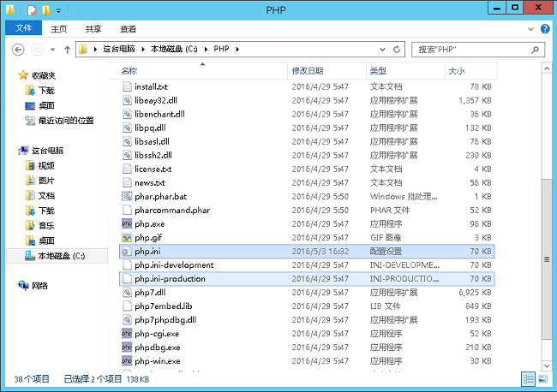The image size is (557, 392).
Task: Click the Back navigation arrow
Action: point(18,50)
